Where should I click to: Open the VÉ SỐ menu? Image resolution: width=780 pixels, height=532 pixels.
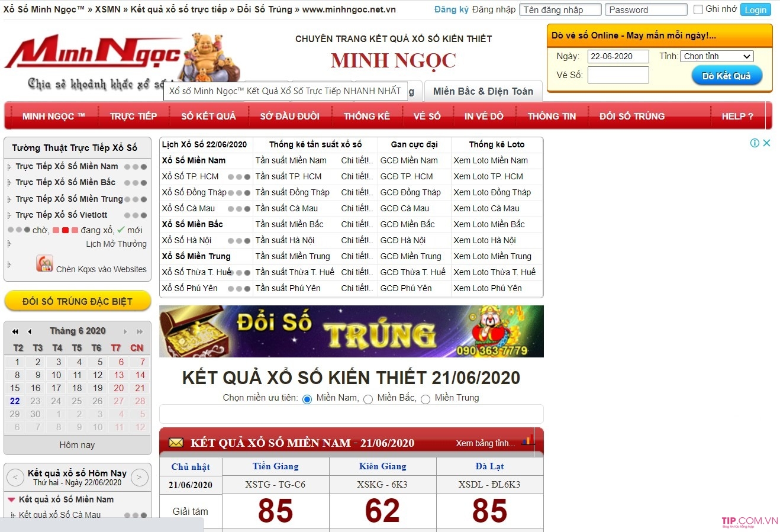click(427, 116)
